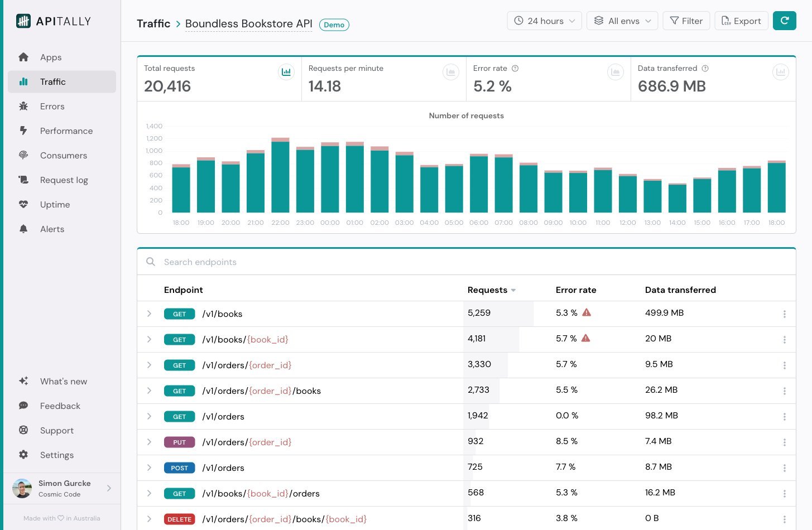Open the All envs dropdown
The width and height of the screenshot is (812, 530).
[x=622, y=21]
